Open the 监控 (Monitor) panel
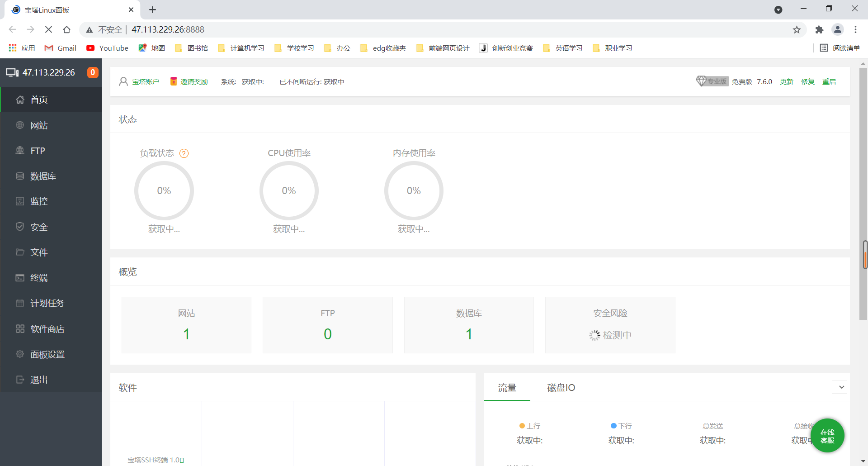868x466 pixels. tap(38, 201)
